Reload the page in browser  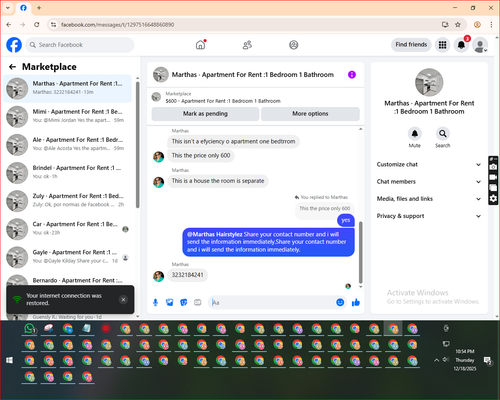[x=37, y=25]
